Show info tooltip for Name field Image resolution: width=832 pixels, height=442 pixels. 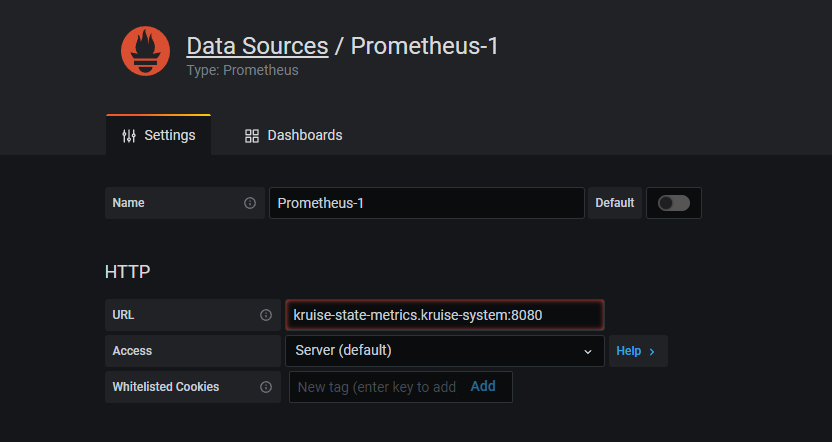click(x=250, y=203)
